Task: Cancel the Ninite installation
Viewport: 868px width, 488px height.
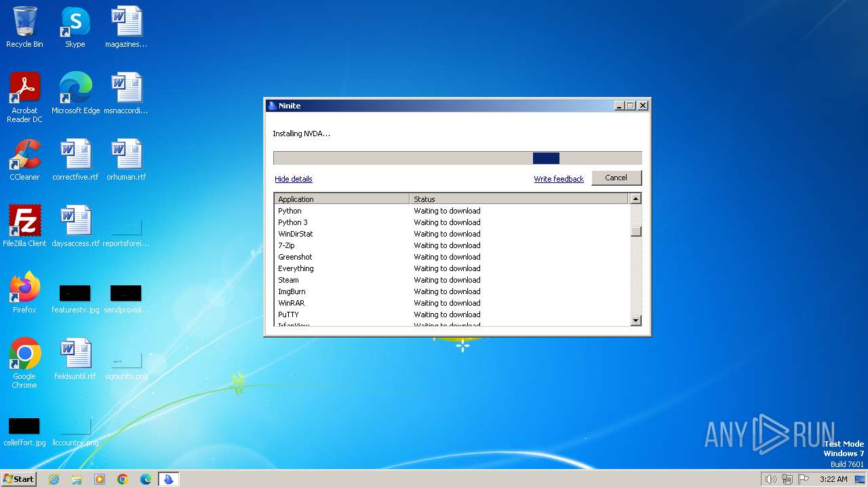Action: tap(616, 178)
